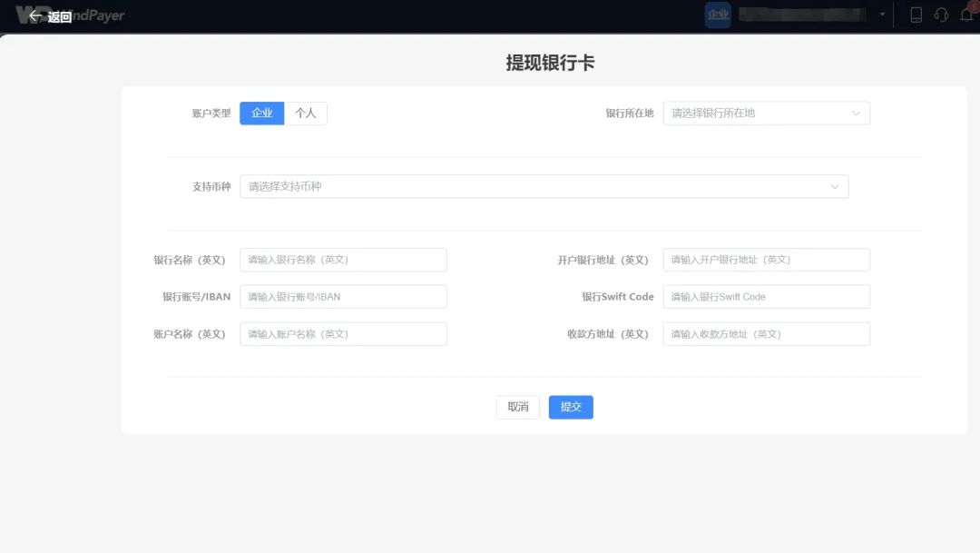Click the 银行名称 (英文) input field
Screen dimensions: 980x553
pos(343,260)
